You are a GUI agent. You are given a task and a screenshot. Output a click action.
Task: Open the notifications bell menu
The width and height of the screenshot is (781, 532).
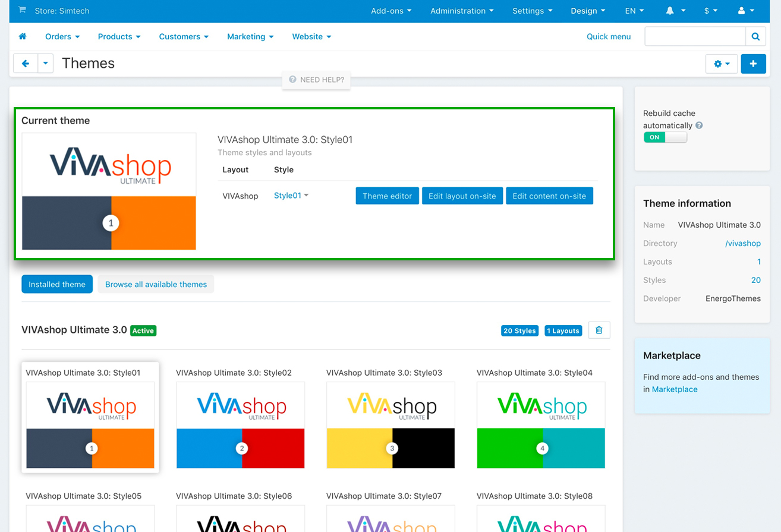coord(676,11)
